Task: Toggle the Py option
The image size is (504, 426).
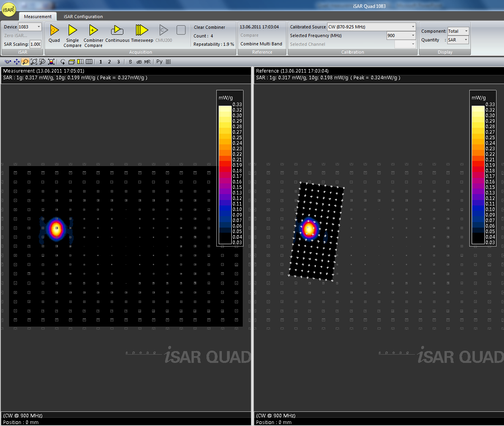Action: click(159, 62)
